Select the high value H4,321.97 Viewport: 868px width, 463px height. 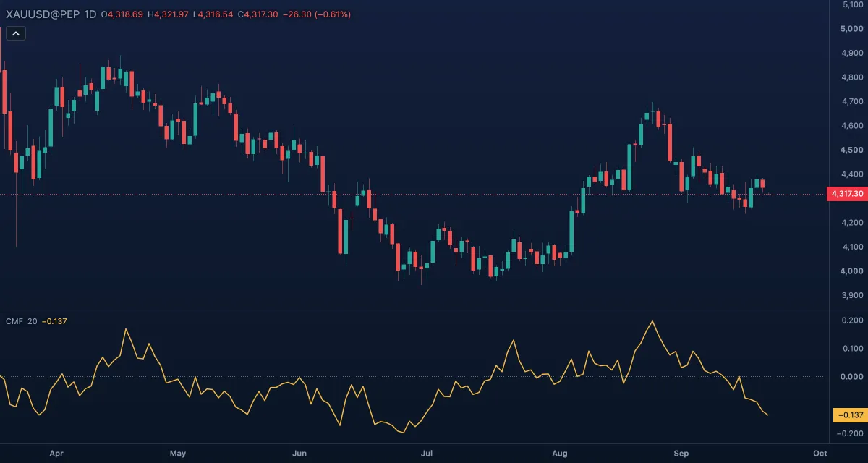tap(168, 14)
